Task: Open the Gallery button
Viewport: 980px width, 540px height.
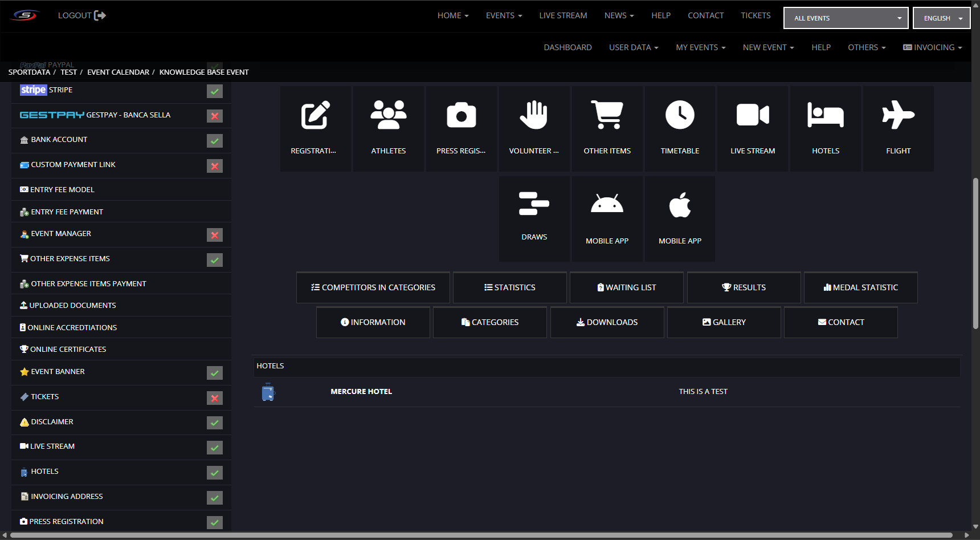Action: pyautogui.click(x=724, y=322)
